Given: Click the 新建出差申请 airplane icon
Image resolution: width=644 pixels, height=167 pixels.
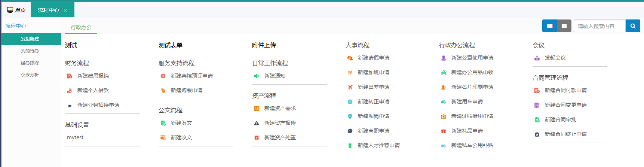Looking at the screenshot, I should point(350,87).
